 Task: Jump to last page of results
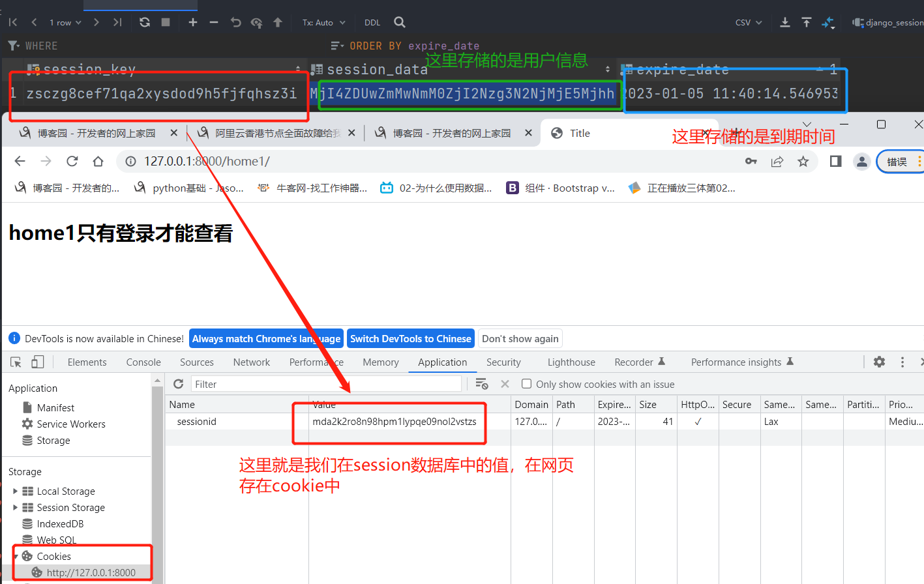(x=117, y=22)
